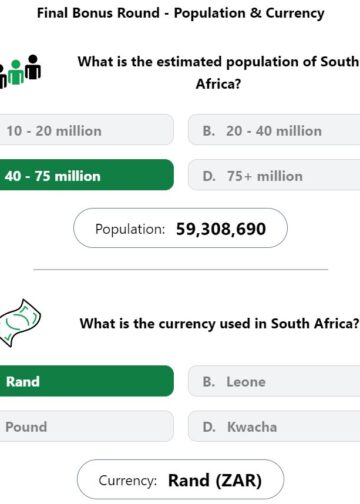Click the estimated population question text
This screenshot has height=504, width=360.
(x=218, y=72)
